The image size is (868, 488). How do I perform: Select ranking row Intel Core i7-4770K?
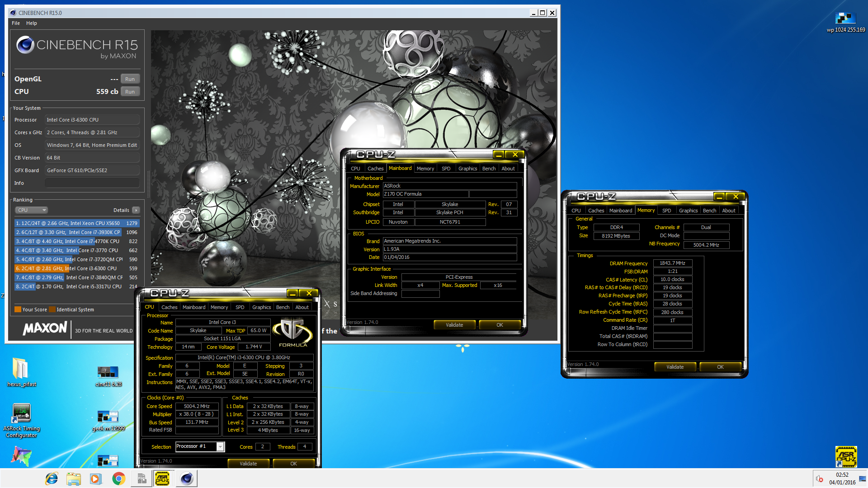[x=77, y=241]
